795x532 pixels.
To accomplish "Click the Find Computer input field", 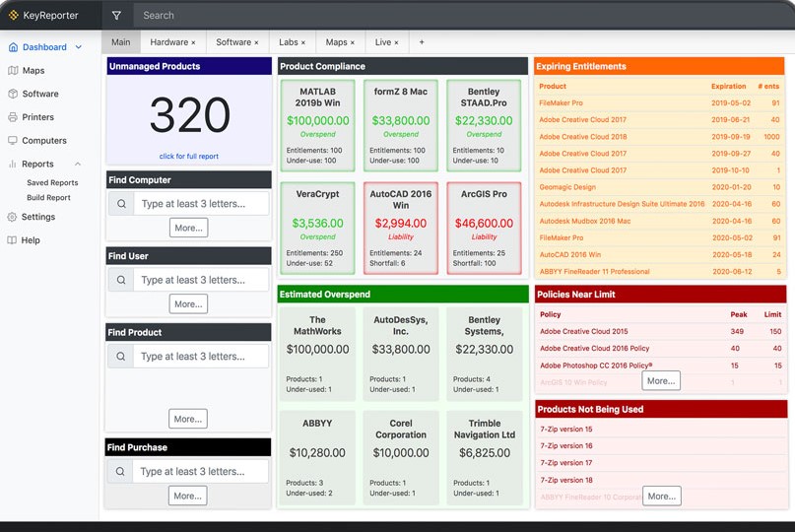I will (201, 204).
